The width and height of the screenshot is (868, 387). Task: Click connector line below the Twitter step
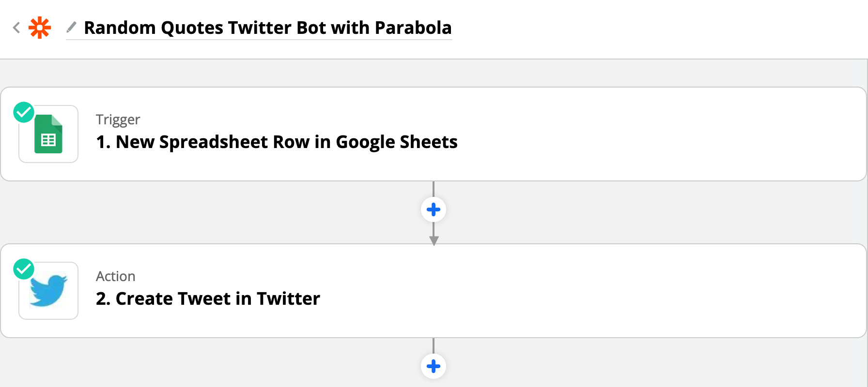[434, 345]
